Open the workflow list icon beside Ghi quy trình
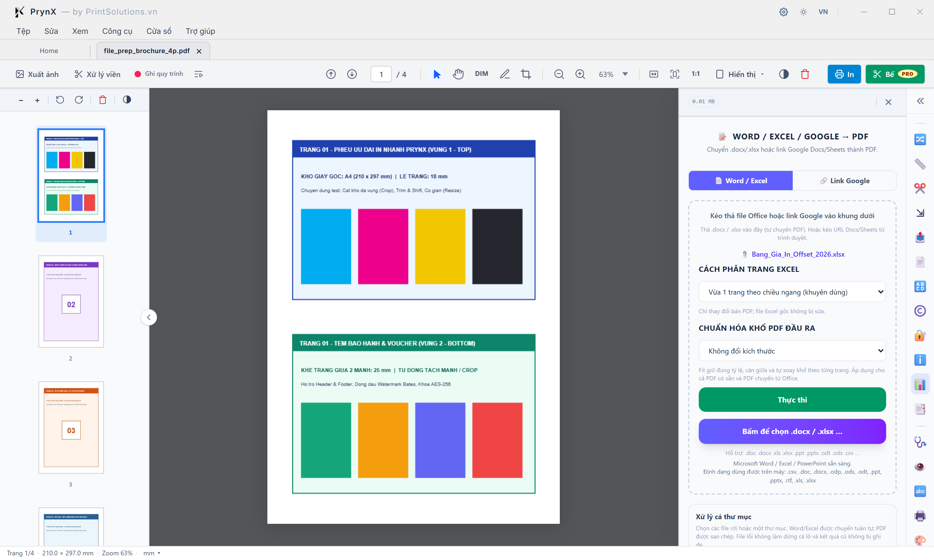Screen dimensions: 934x560 point(198,74)
